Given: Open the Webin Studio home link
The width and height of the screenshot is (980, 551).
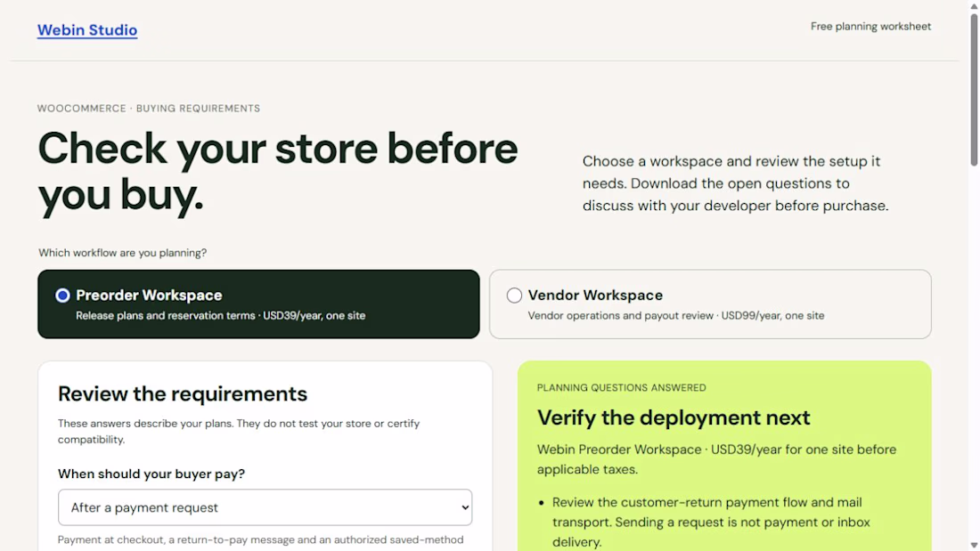Looking at the screenshot, I should click(x=87, y=30).
